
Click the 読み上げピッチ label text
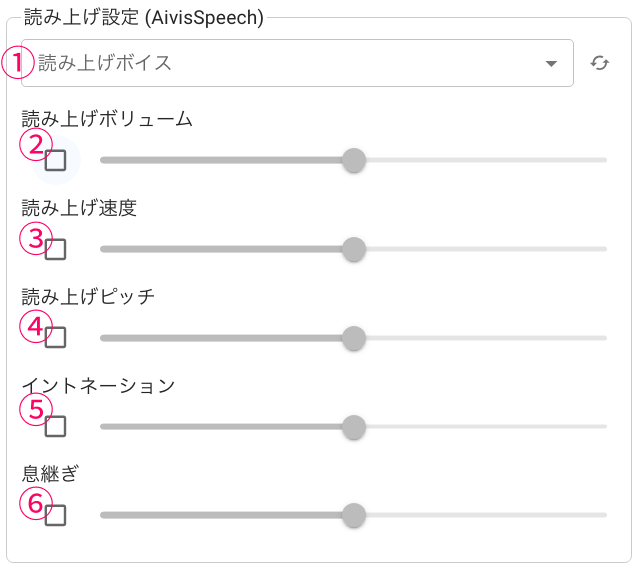(88, 297)
